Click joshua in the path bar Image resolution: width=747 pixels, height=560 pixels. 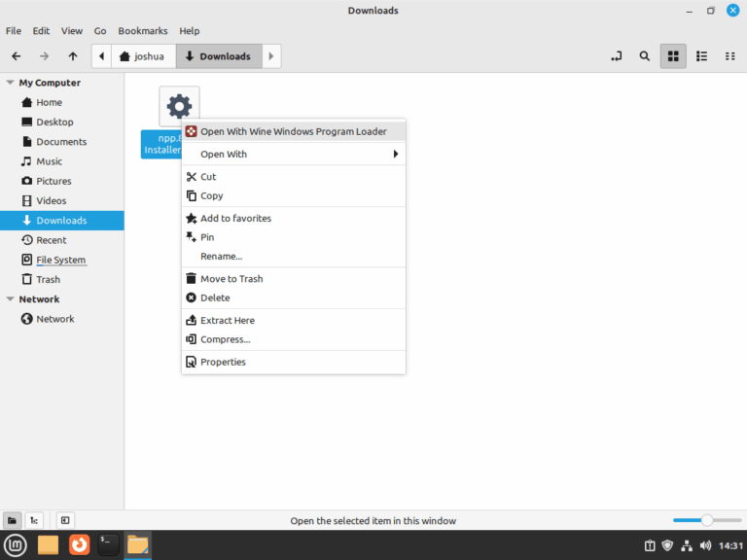click(142, 56)
